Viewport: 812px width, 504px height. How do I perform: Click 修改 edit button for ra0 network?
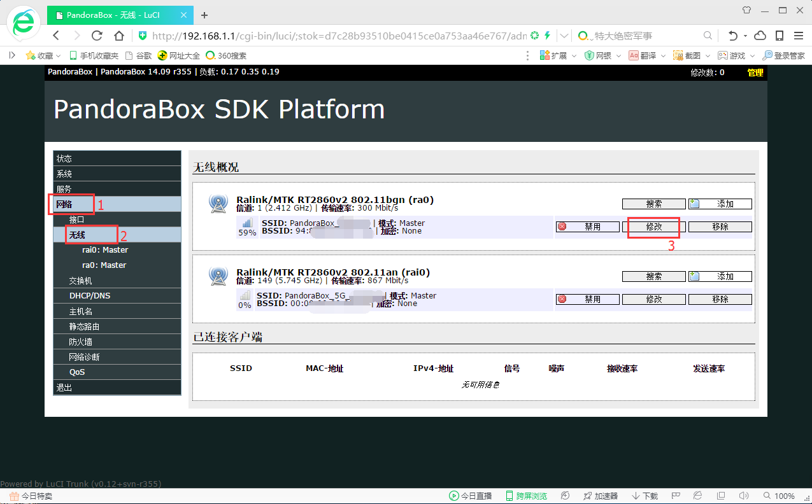[x=654, y=227]
